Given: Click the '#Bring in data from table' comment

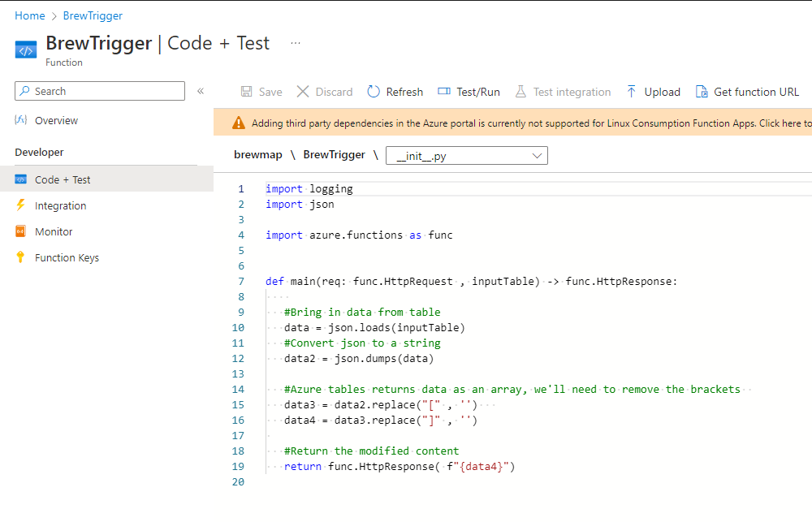Looking at the screenshot, I should point(362,312).
